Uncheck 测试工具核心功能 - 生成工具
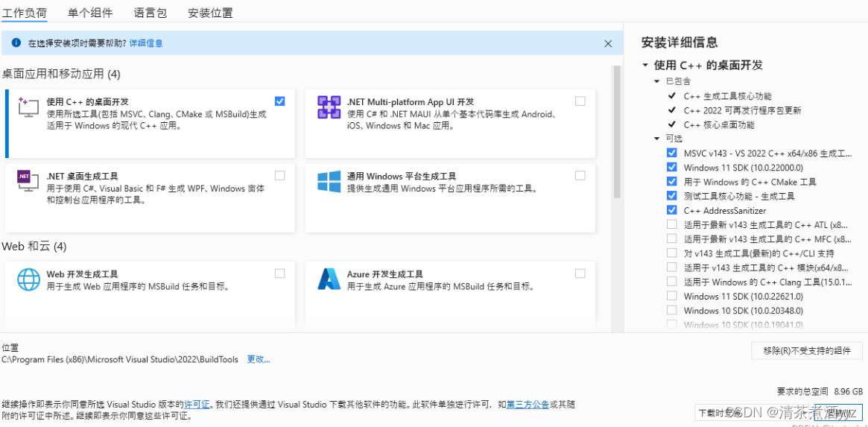This screenshot has height=427, width=868. (x=671, y=195)
